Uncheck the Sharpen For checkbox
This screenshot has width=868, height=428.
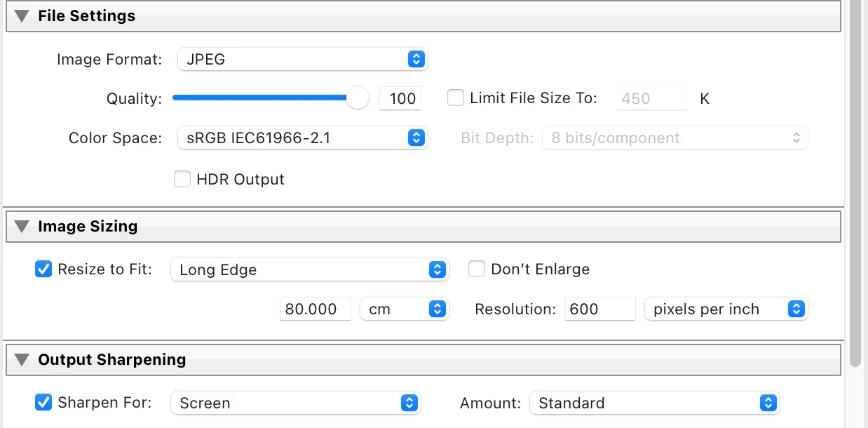43,402
